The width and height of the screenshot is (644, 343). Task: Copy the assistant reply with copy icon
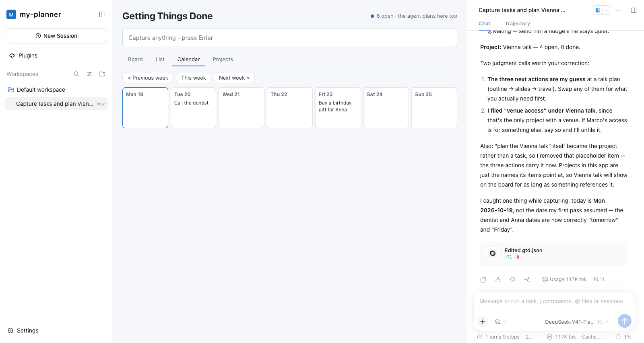click(483, 279)
